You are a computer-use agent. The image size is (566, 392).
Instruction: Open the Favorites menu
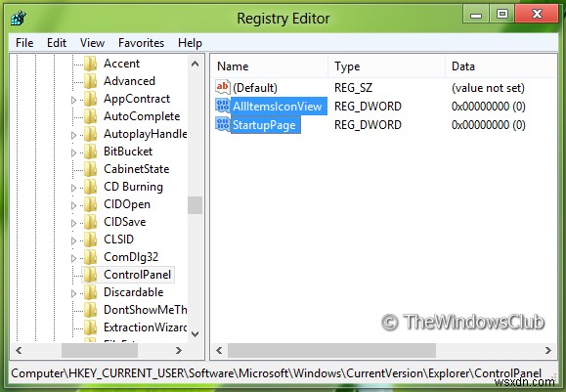click(x=141, y=43)
